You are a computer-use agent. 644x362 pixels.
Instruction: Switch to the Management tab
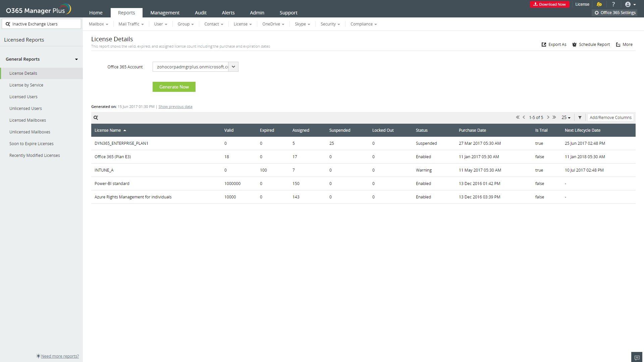(165, 13)
